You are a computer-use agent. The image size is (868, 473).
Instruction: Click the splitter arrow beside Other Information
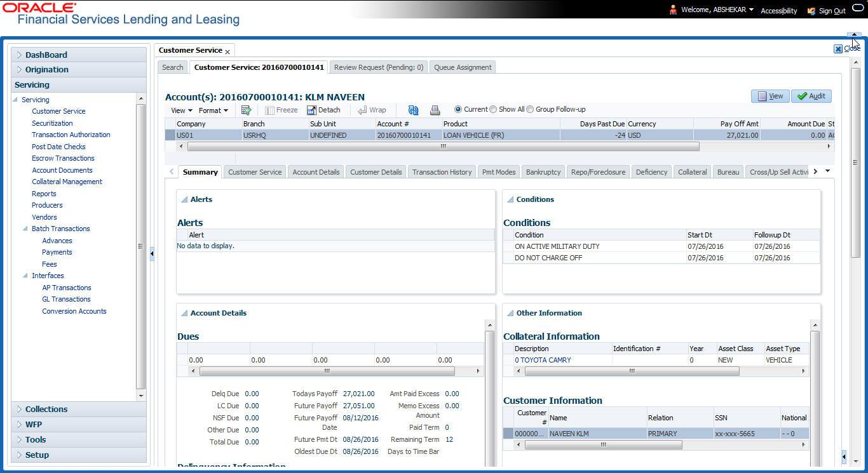tap(844, 456)
